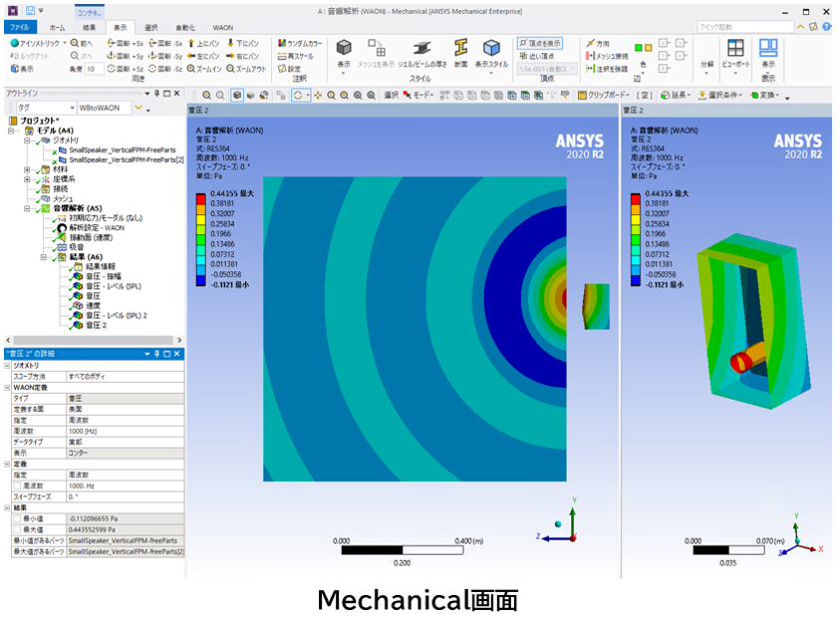Switch to the ホーム ribbon tab
Image resolution: width=840 pixels, height=619 pixels.
(57, 27)
